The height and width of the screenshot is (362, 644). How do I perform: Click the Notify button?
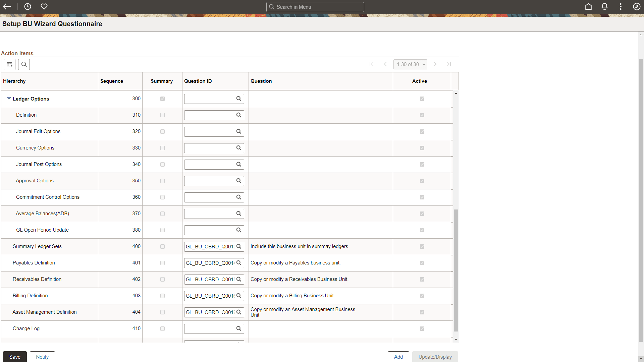click(x=42, y=357)
